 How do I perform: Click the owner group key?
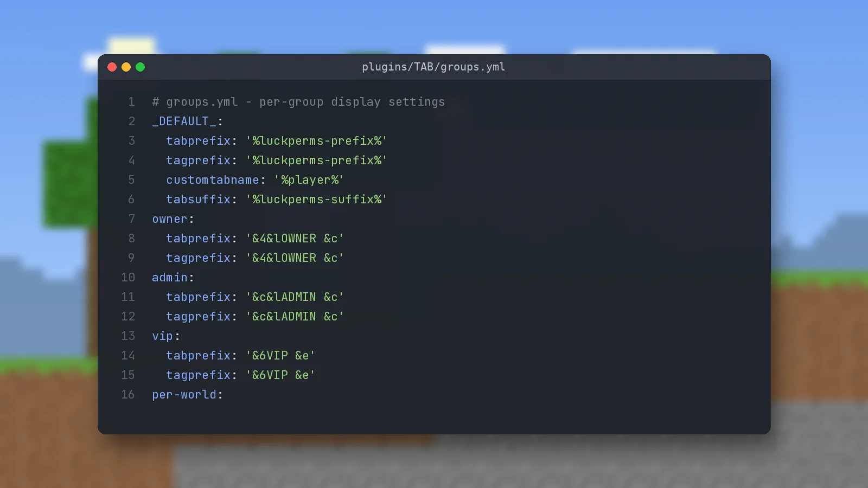(169, 219)
